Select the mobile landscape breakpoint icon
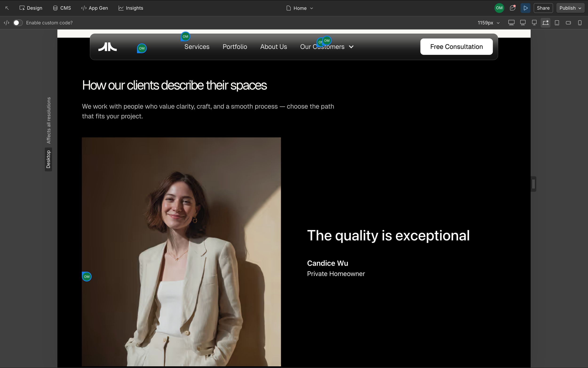Image resolution: width=588 pixels, height=368 pixels. point(568,23)
